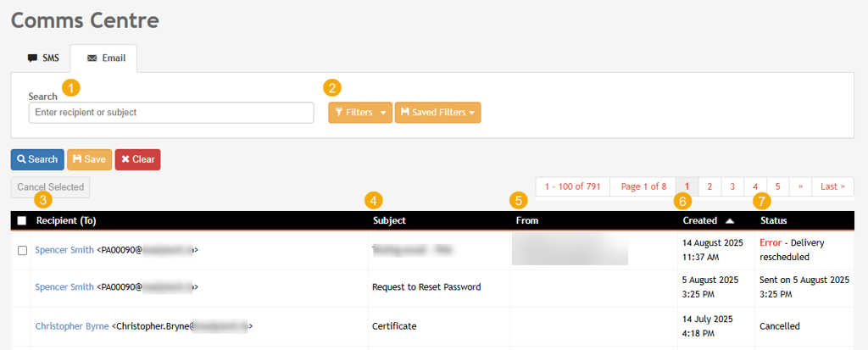Go to page 3 in pagination

coord(732,186)
